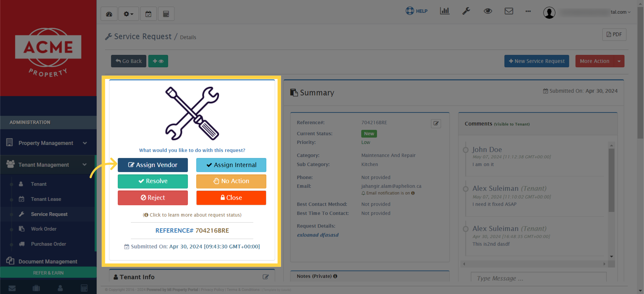Click the eye icon in top bar

(488, 11)
